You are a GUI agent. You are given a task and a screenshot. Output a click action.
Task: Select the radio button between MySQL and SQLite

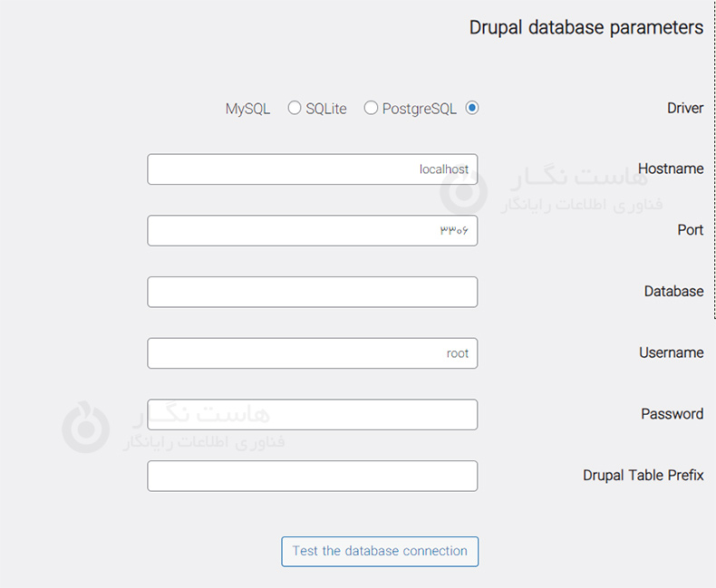click(295, 108)
